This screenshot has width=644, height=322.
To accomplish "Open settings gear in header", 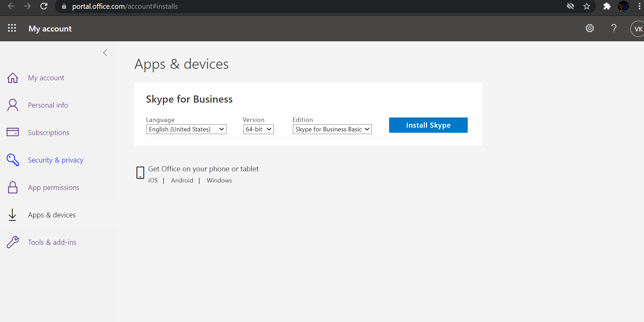I will [590, 28].
